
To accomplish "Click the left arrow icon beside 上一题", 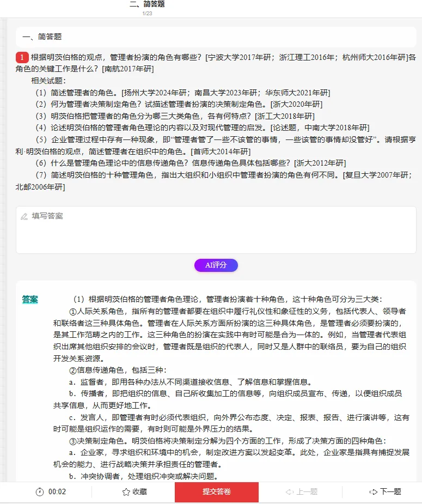I will coord(289,492).
